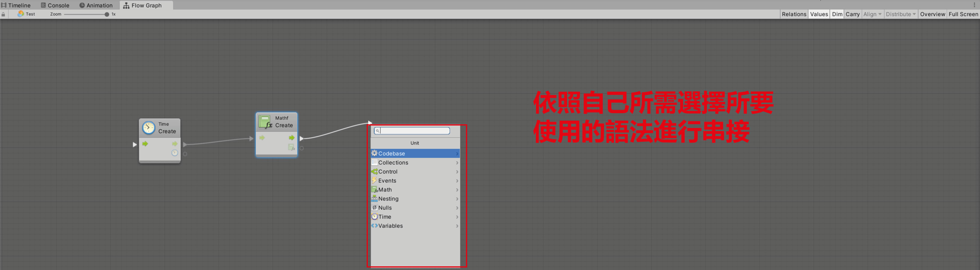Click the Variables brackets icon
980x270 pixels.
[374, 226]
